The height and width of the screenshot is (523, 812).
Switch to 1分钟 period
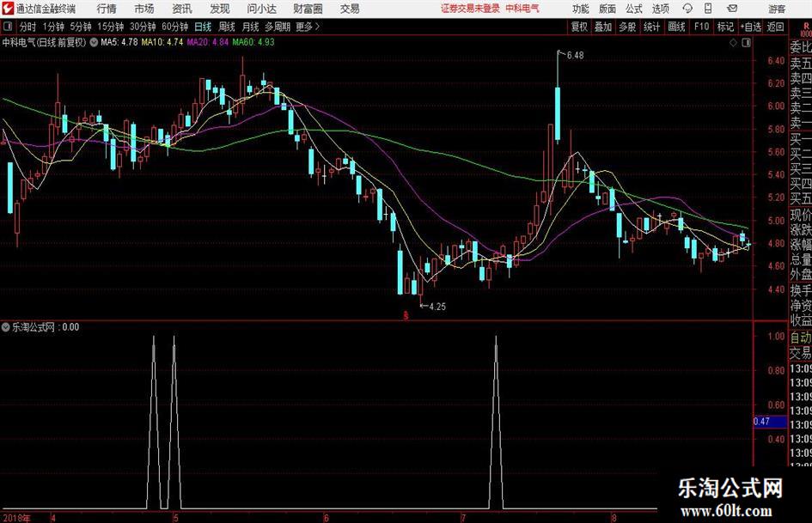[x=53, y=27]
